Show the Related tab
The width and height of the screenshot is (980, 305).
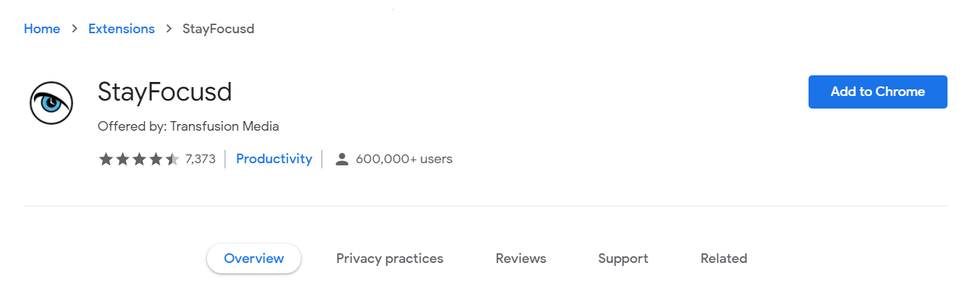[x=724, y=258]
